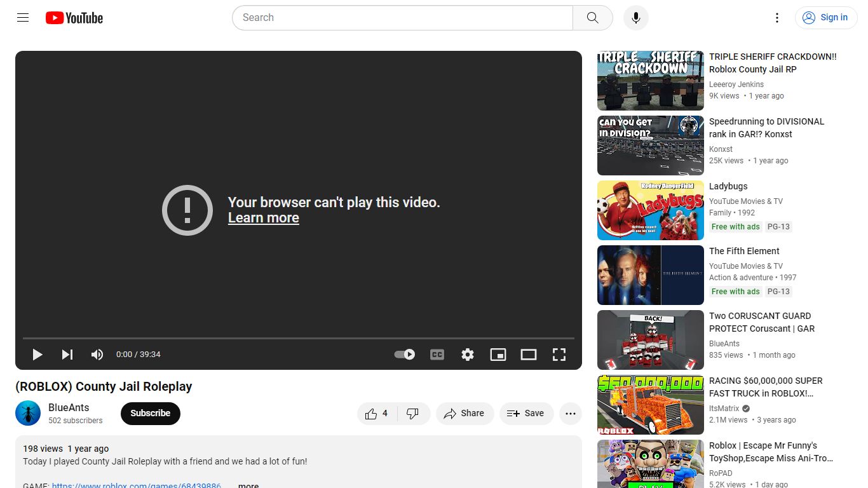Enter full screen mode

pos(559,355)
